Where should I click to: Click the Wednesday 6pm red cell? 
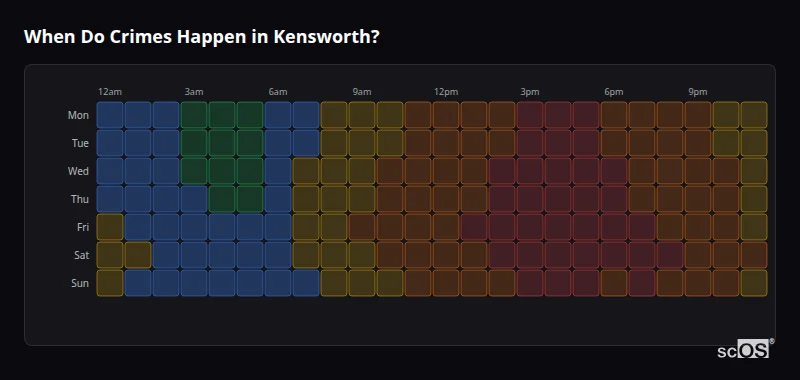[614, 171]
